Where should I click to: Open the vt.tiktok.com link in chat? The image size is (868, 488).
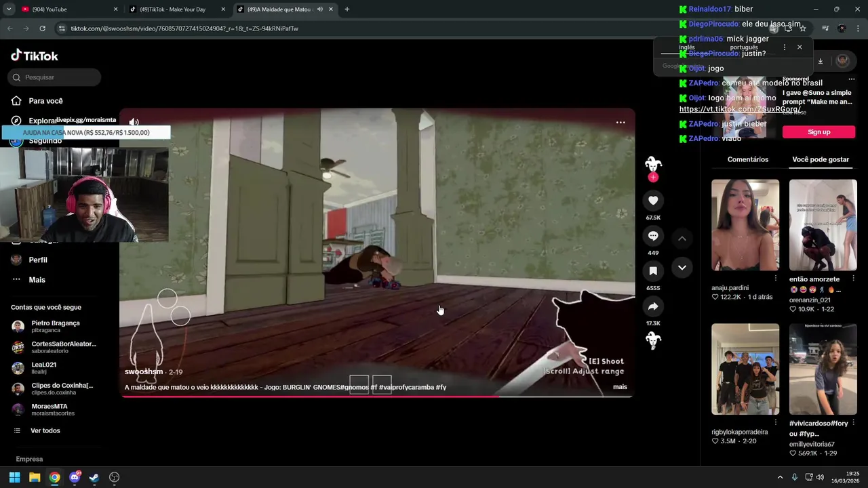click(741, 109)
